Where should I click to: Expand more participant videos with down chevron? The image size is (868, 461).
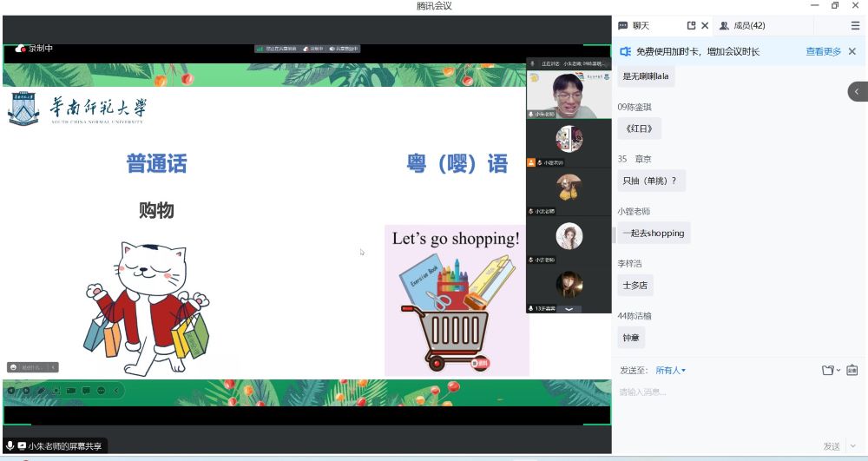tap(569, 308)
